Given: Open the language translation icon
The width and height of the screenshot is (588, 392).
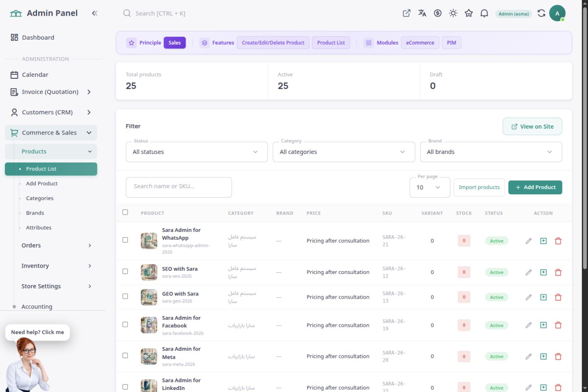Looking at the screenshot, I should [x=422, y=13].
